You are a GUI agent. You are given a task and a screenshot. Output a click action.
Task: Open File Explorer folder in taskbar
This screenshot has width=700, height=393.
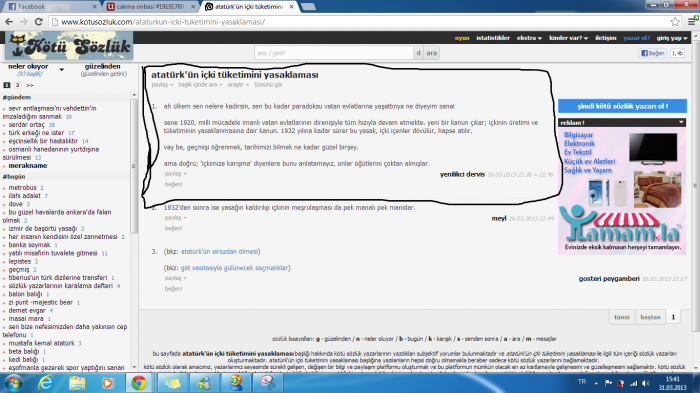coord(77,383)
